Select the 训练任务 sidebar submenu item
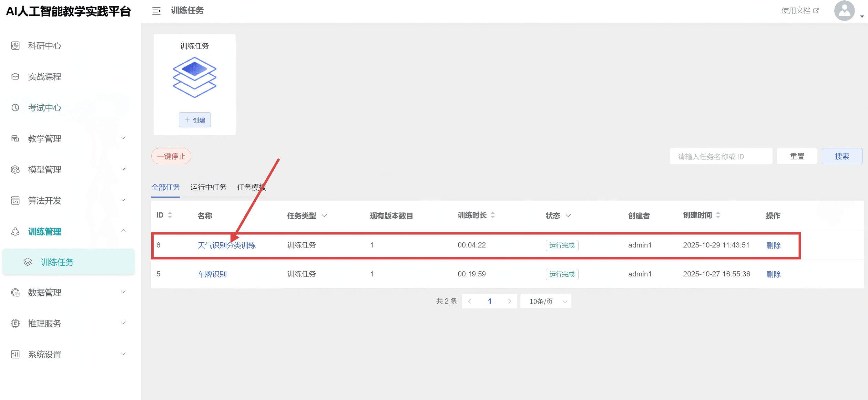 [57, 262]
